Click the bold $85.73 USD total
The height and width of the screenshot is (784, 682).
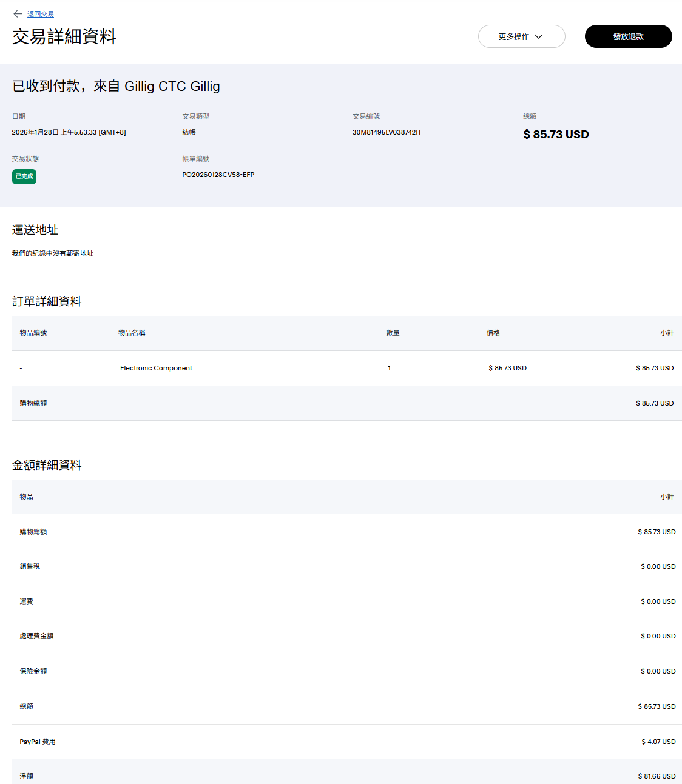(x=556, y=135)
